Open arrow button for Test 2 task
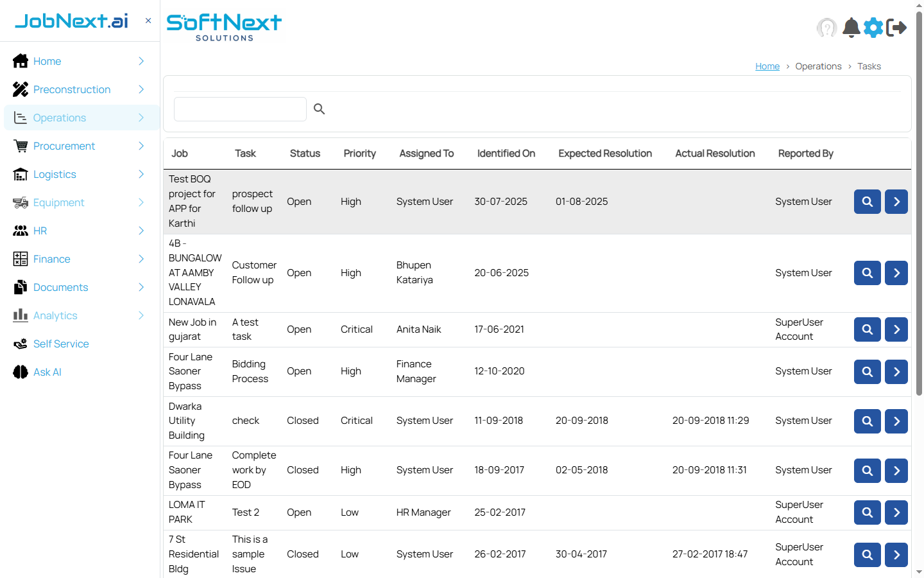924x578 pixels. pyautogui.click(x=896, y=512)
